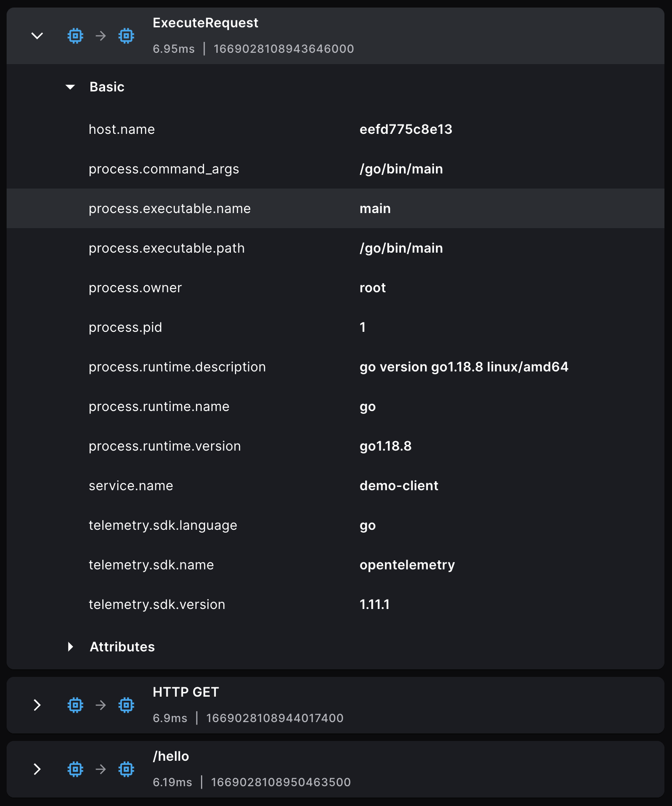
Task: Select the process.runtime.description row
Action: tap(177, 367)
